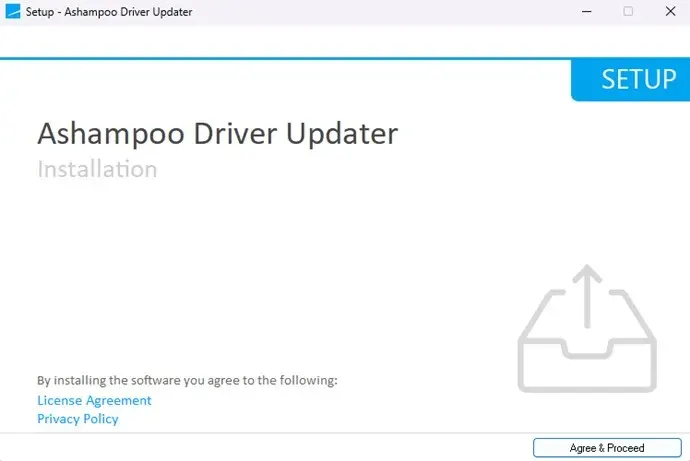
Task: Open the Privacy Policy link
Action: pos(78,419)
